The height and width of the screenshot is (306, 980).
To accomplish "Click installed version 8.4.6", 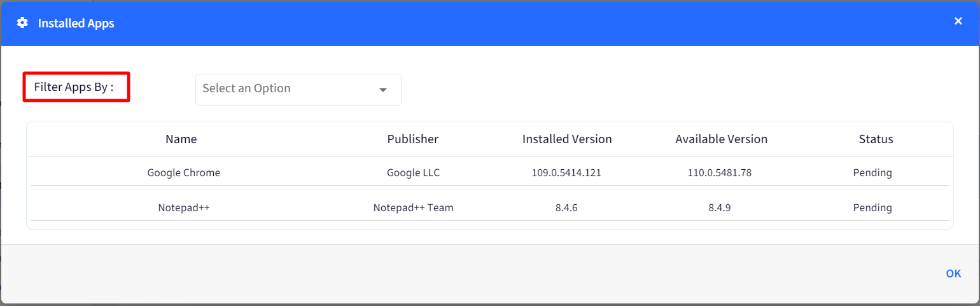I will tap(566, 207).
